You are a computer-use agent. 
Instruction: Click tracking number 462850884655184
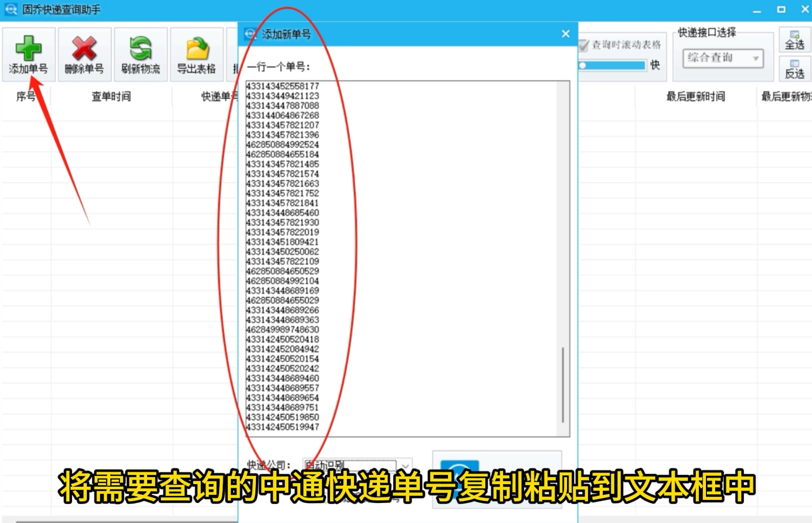pos(282,154)
